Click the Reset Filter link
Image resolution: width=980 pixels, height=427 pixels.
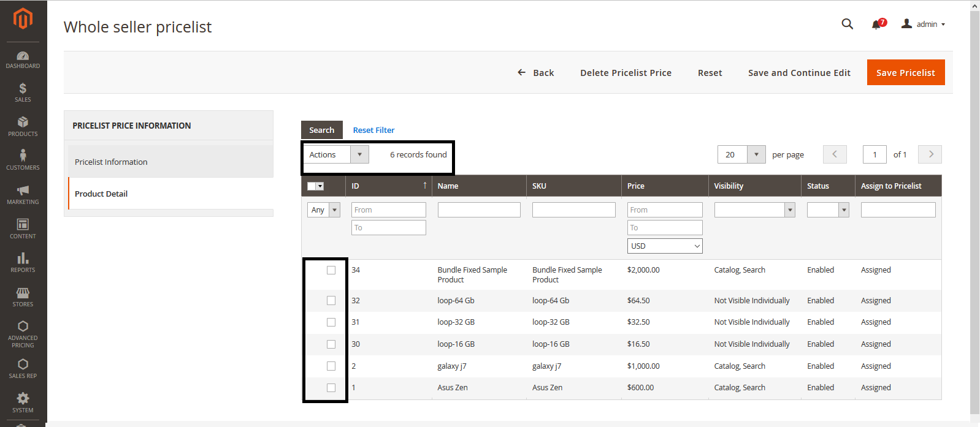(x=373, y=130)
